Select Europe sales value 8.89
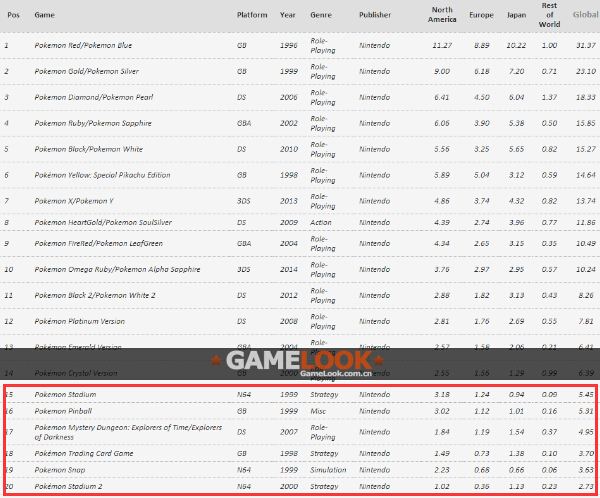600x498 pixels. click(x=482, y=45)
